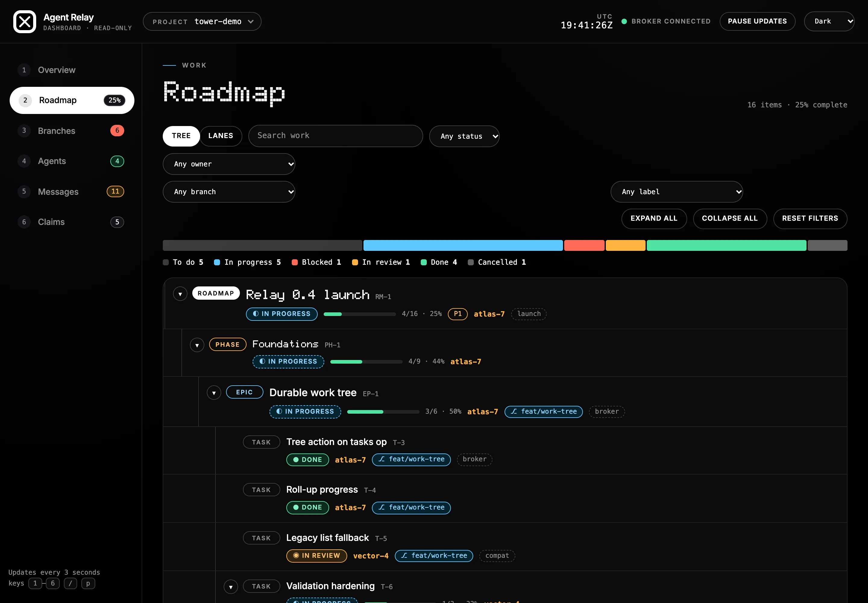The image size is (868, 603).
Task: Click the orange 11 badge on Messages
Action: click(115, 191)
